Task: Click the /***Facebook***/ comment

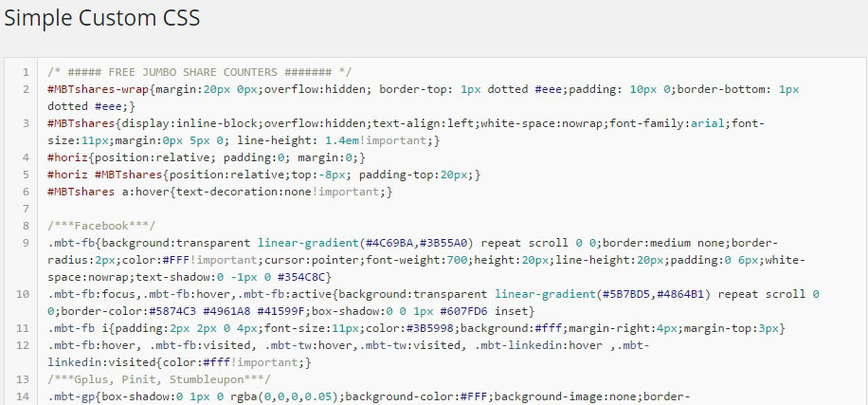Action: click(101, 226)
